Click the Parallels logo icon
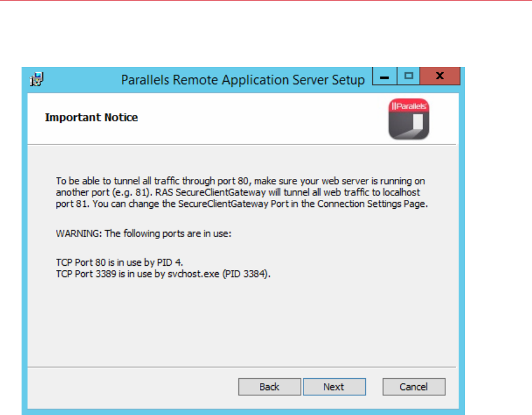This screenshot has height=415, width=532. [408, 119]
